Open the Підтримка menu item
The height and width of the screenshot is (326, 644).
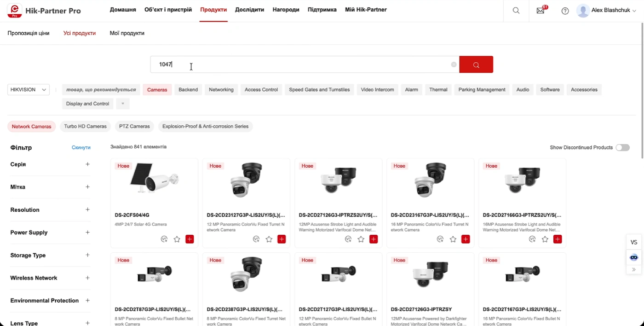322,10
